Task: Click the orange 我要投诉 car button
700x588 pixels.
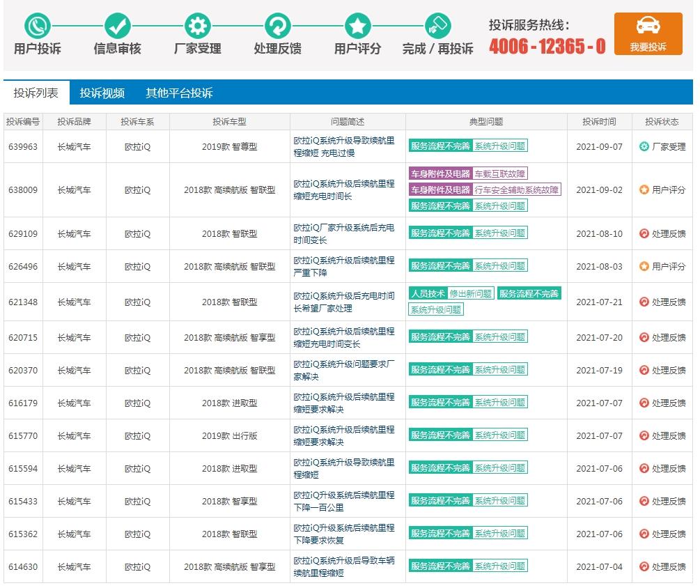Action: [x=648, y=34]
